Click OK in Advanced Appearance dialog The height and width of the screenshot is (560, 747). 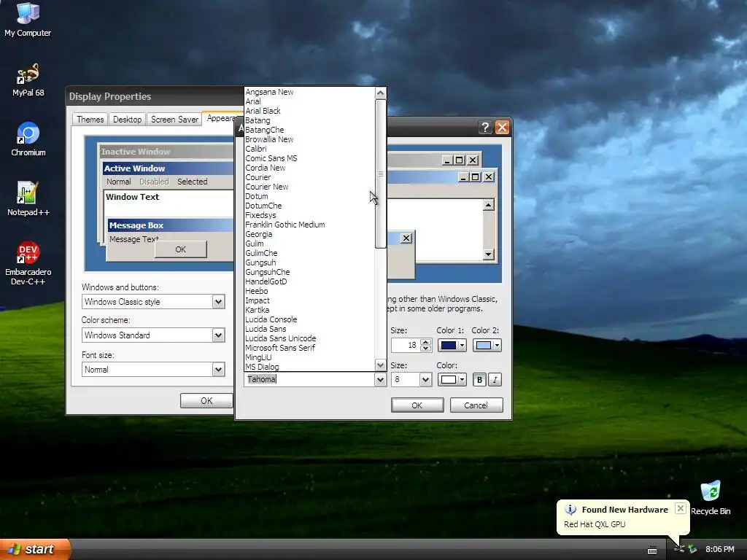tap(417, 405)
